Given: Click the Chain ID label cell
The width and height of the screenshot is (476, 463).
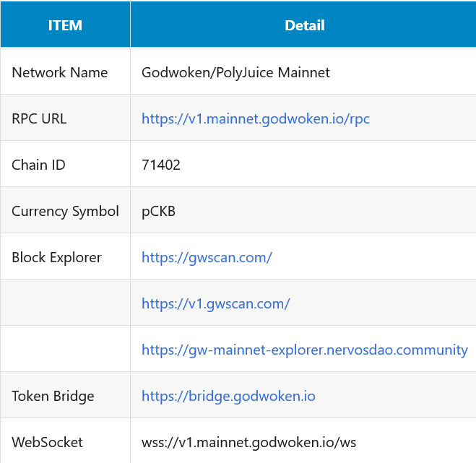Looking at the screenshot, I should (x=38, y=165).
